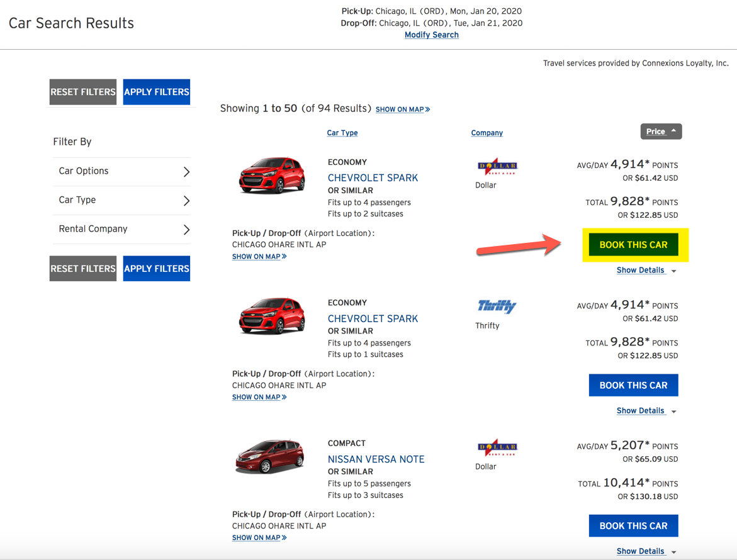Show Nissan Versa Note pickup on map
Screen dimensions: 737x560
click(x=259, y=537)
